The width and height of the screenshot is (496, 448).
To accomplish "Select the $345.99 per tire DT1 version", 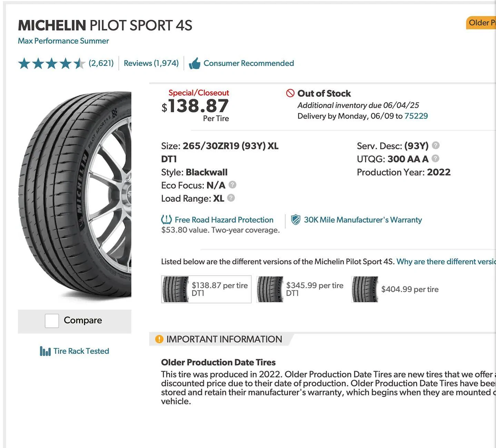I will tap(300, 289).
